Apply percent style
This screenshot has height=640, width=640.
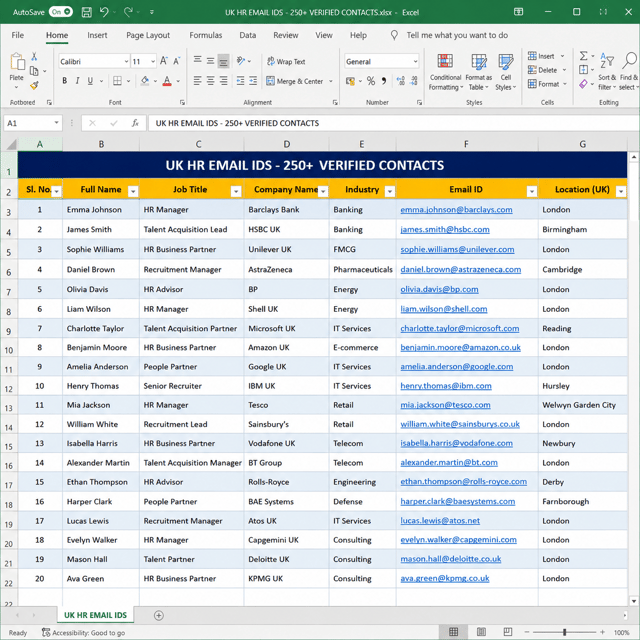coord(371,81)
